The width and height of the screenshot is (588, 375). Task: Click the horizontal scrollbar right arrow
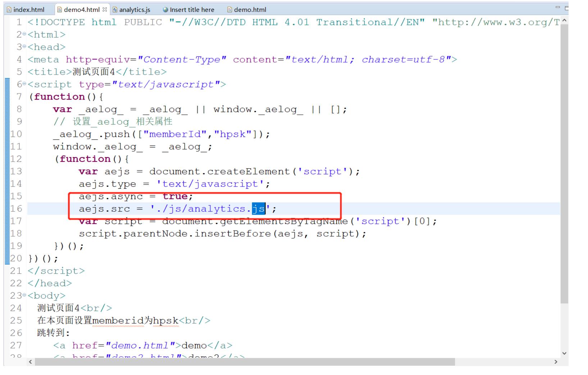click(x=556, y=362)
